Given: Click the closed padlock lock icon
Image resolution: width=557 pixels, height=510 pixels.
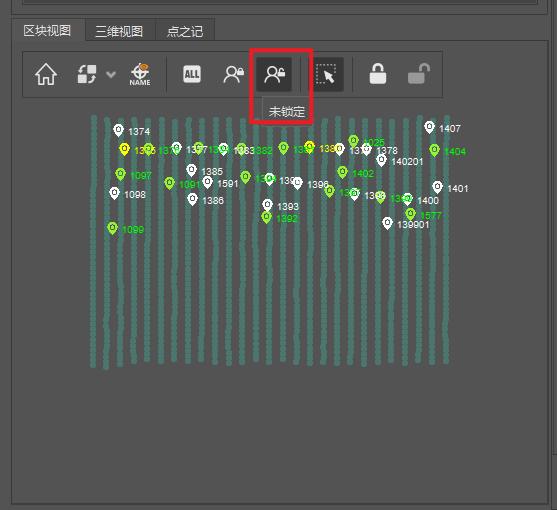Looking at the screenshot, I should click(x=378, y=74).
